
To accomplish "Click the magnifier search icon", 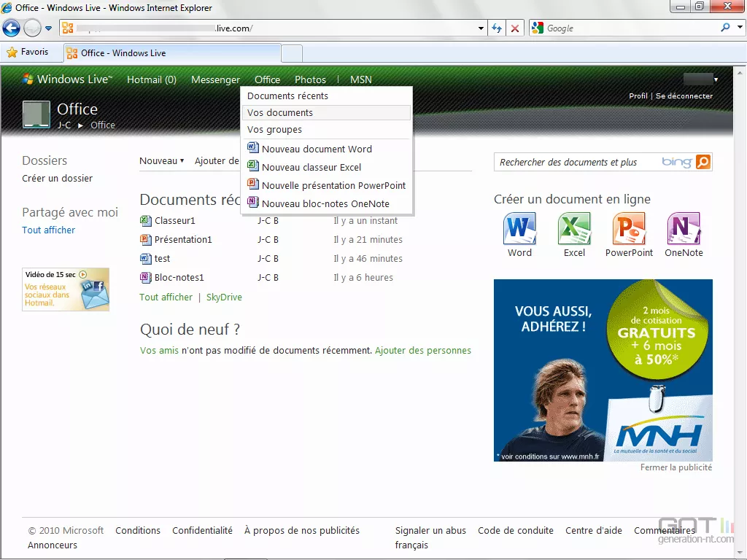I will point(725,28).
